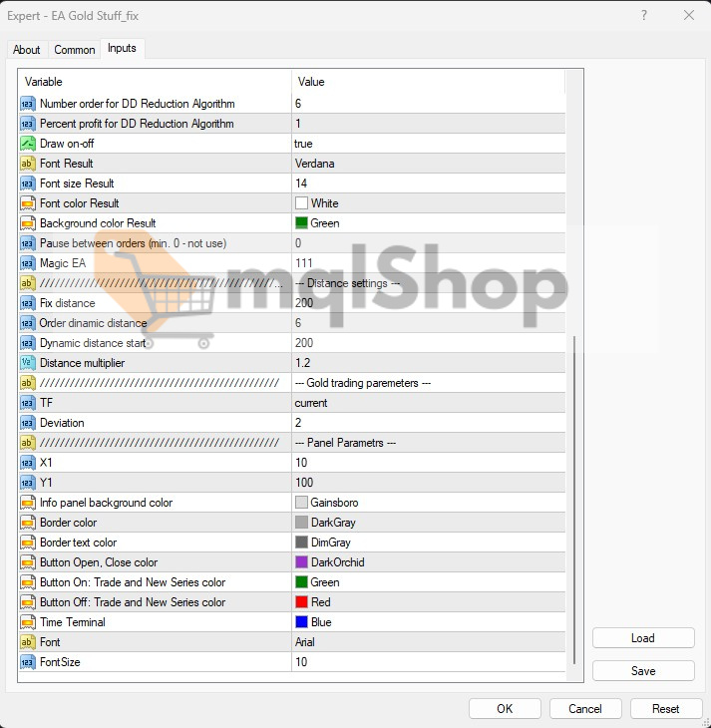Click the integer icon next to Deviation
The height and width of the screenshot is (728, 711).
tap(27, 423)
